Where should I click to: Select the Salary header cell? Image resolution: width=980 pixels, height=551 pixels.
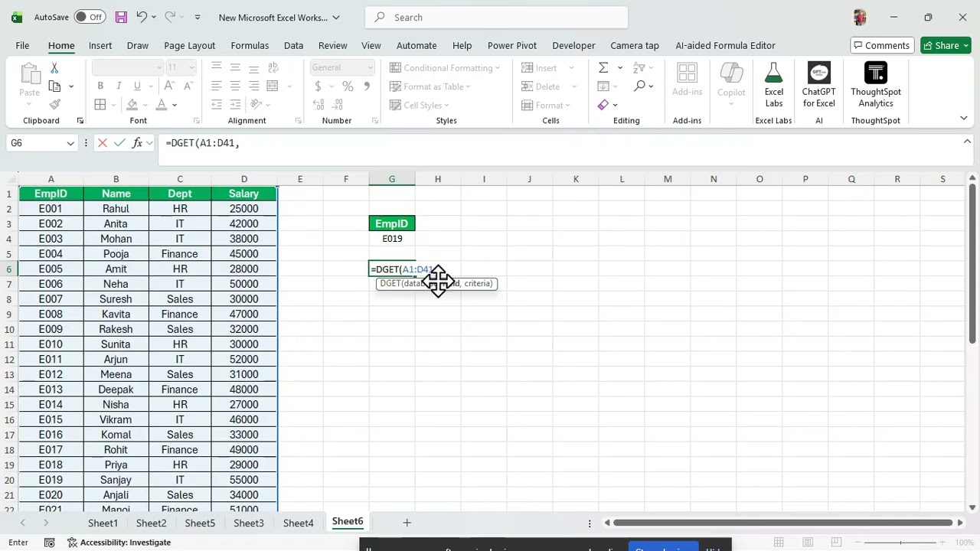point(243,194)
